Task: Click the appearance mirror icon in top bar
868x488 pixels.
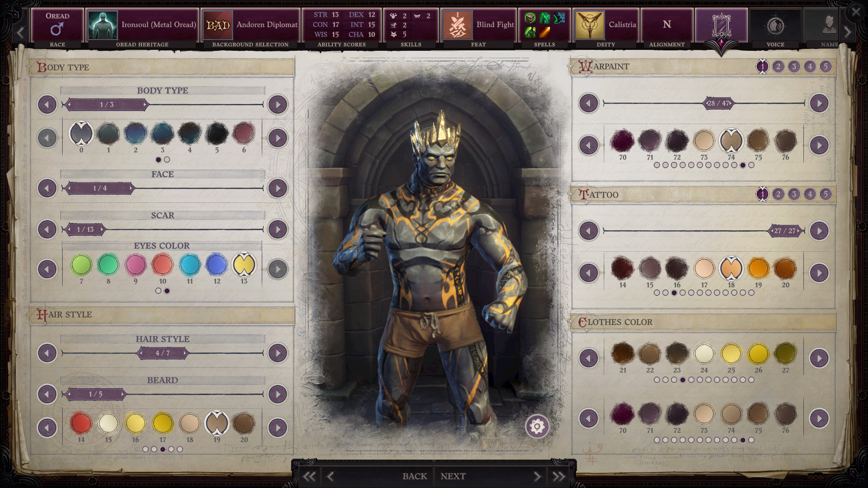Action: [721, 25]
